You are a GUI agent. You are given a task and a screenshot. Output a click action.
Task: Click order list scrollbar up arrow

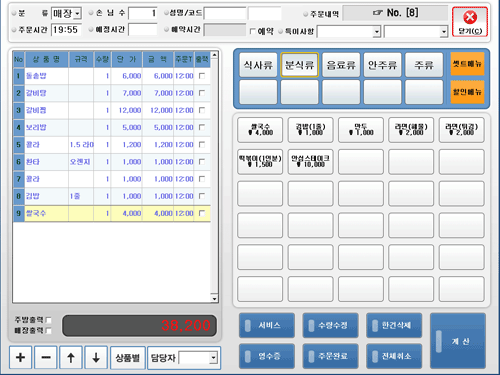pyautogui.click(x=214, y=55)
